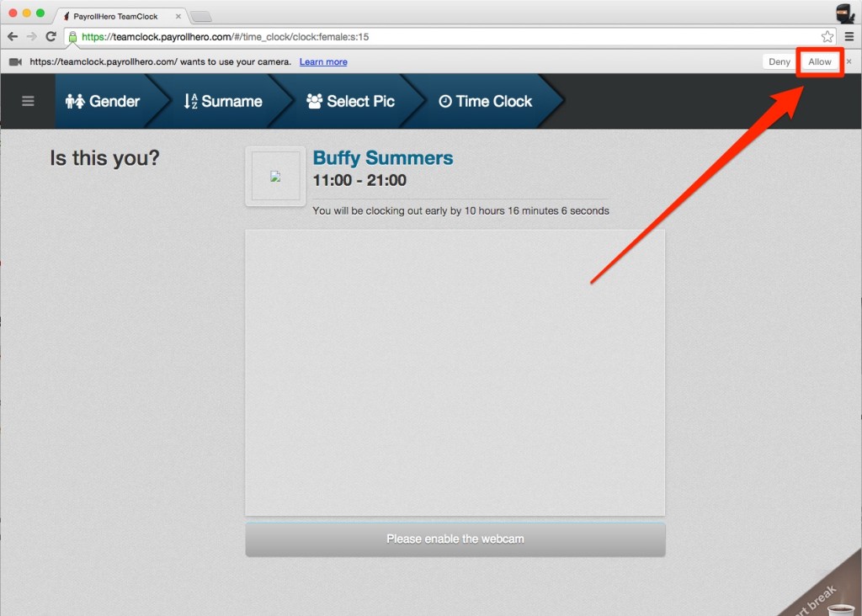Click the Is this you? heading
This screenshot has width=862, height=616.
coord(104,158)
